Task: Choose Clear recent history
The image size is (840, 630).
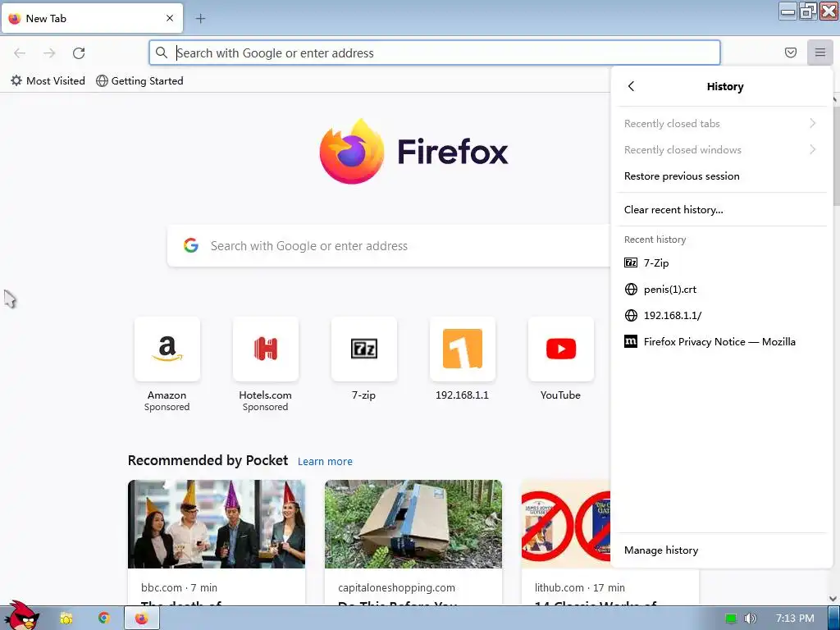Action: pos(721,210)
